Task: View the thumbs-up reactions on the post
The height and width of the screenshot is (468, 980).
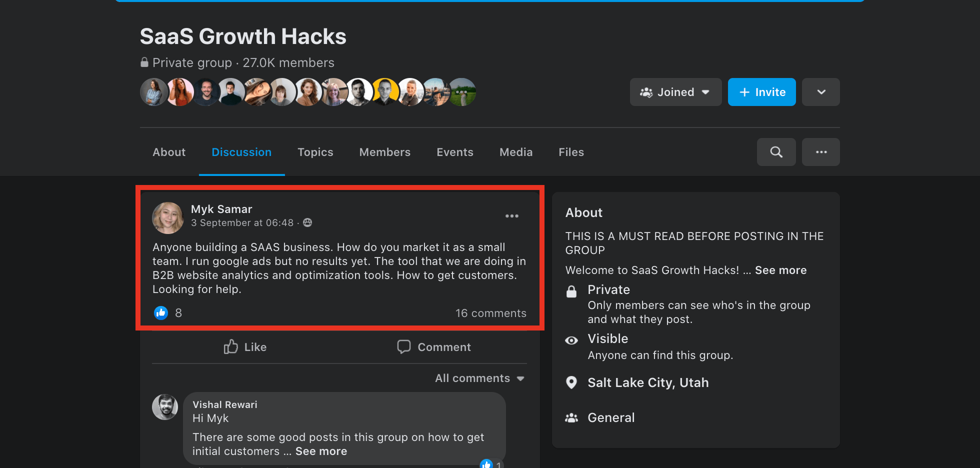Action: point(161,312)
